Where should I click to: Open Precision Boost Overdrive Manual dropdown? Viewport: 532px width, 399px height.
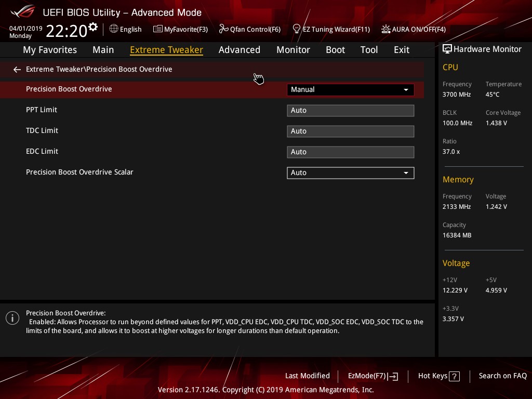click(x=351, y=89)
